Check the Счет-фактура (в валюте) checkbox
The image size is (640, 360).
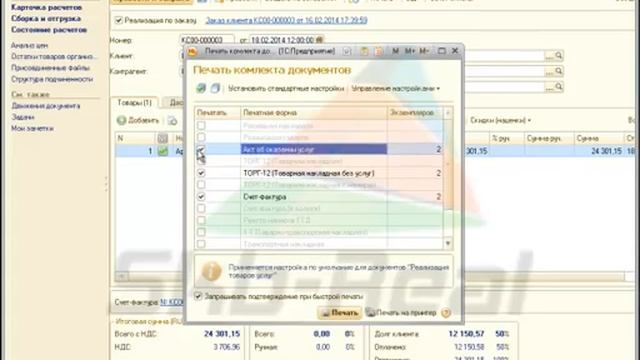pos(201,209)
